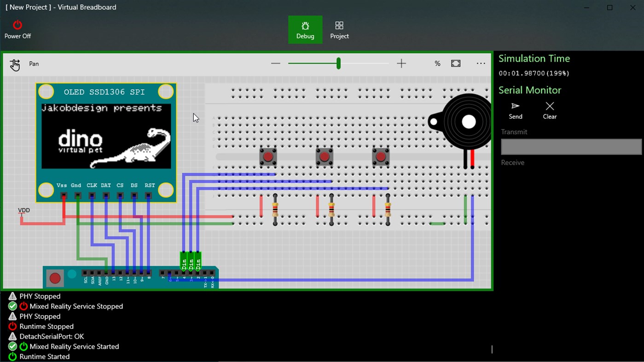Switch to the Debug tab
Screen dimensions: 644x362
(x=305, y=29)
